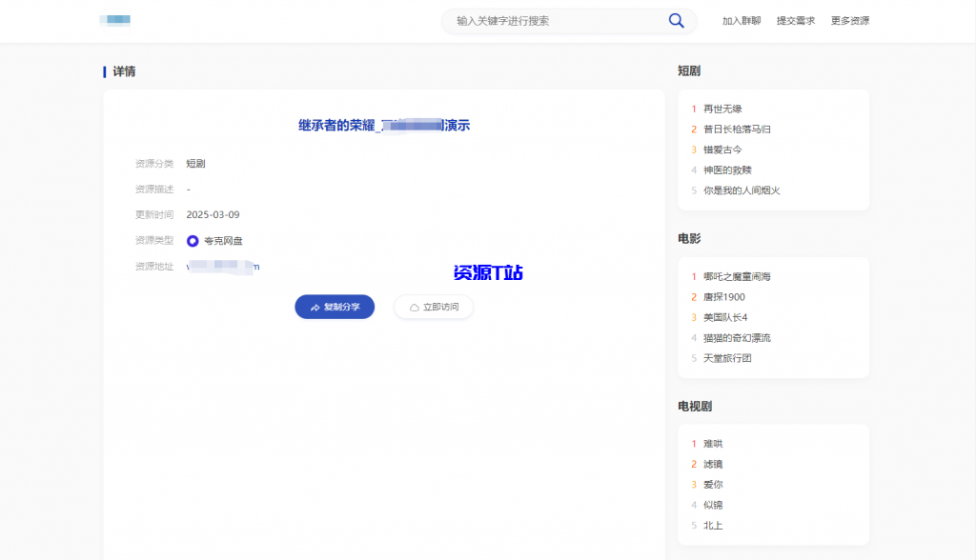Click the 复制分享 button
Viewport: 976px width, 560px height.
click(x=335, y=307)
